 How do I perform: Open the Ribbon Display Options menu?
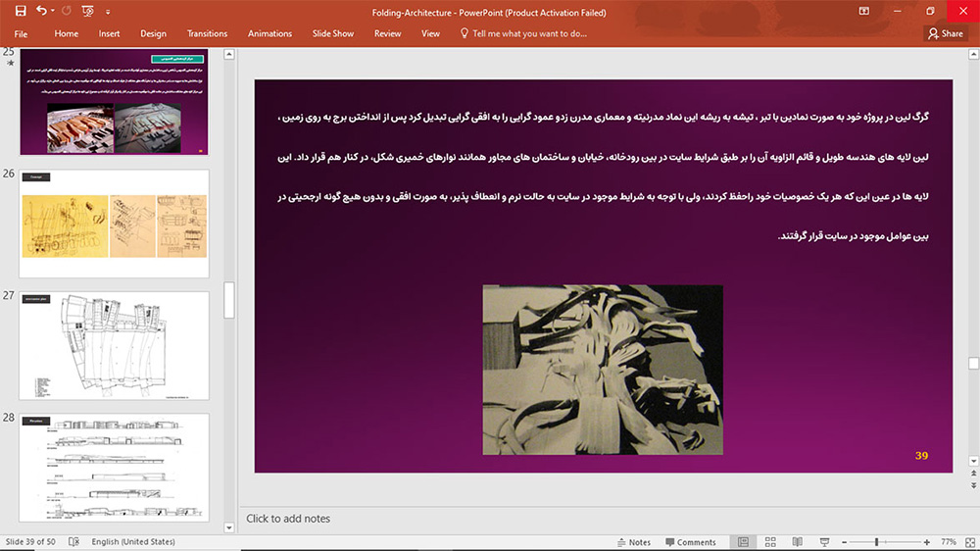click(863, 11)
